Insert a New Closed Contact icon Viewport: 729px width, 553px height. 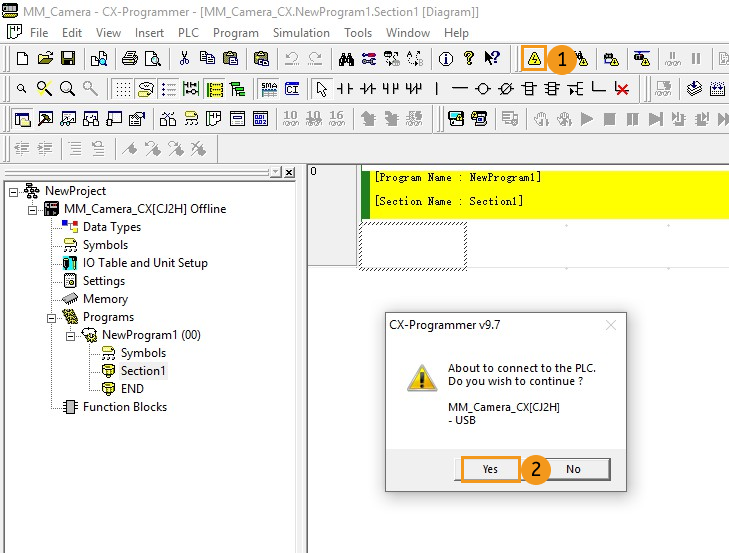pos(368,89)
